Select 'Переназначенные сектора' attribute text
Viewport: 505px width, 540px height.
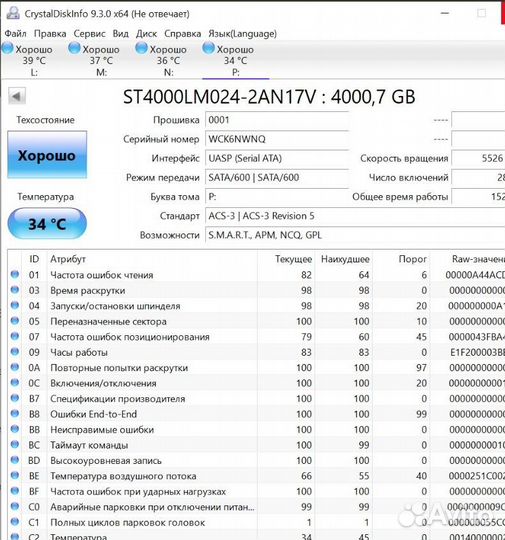click(108, 322)
